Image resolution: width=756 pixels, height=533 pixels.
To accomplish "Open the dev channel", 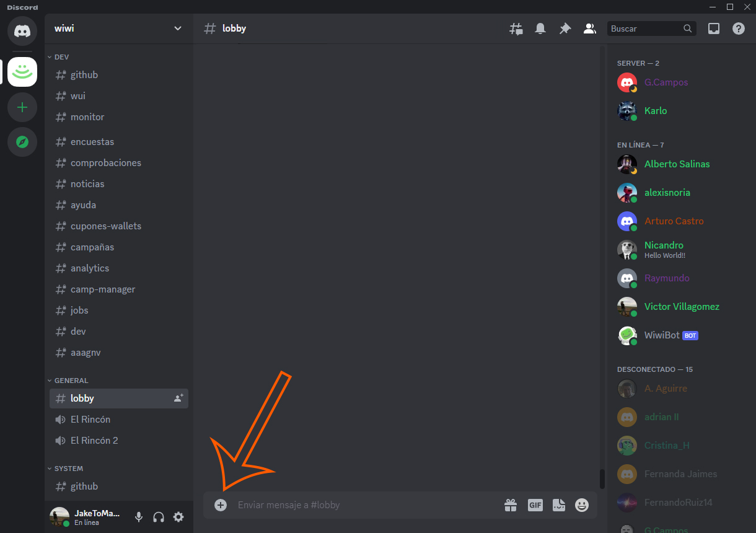I will point(119,332).
